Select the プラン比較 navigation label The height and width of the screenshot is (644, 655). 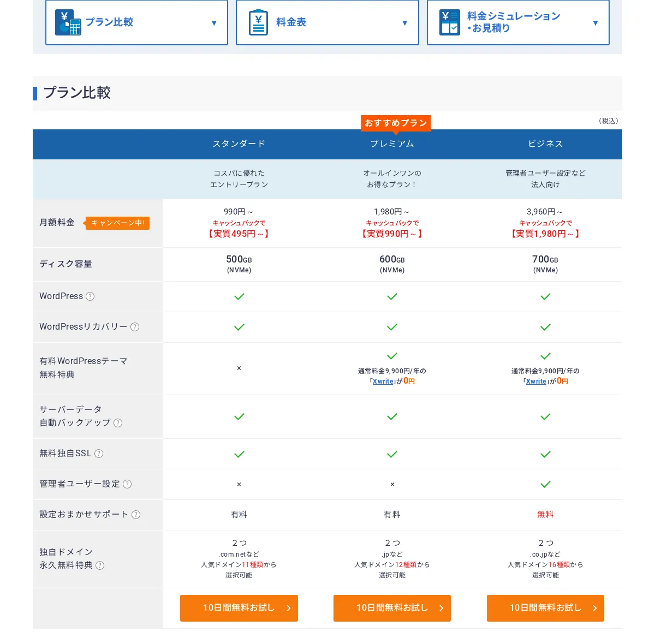click(x=109, y=22)
